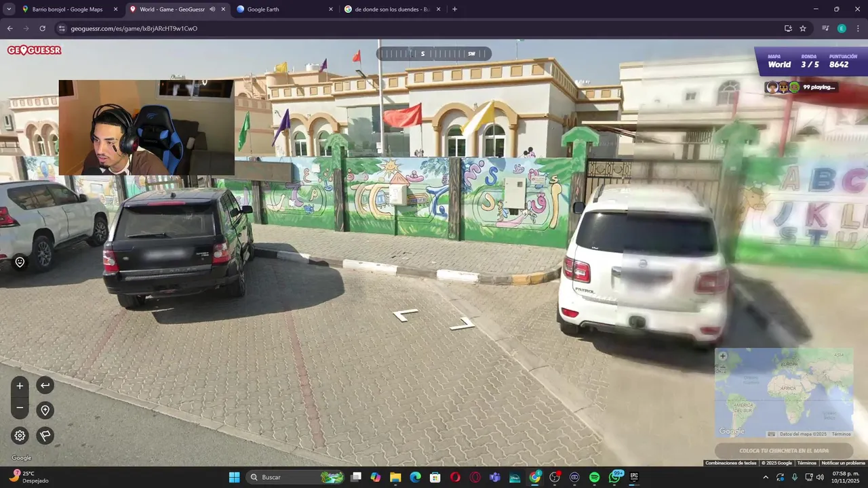This screenshot has height=488, width=868.
Task: Launch Copilot from the taskbar
Action: coord(376,477)
